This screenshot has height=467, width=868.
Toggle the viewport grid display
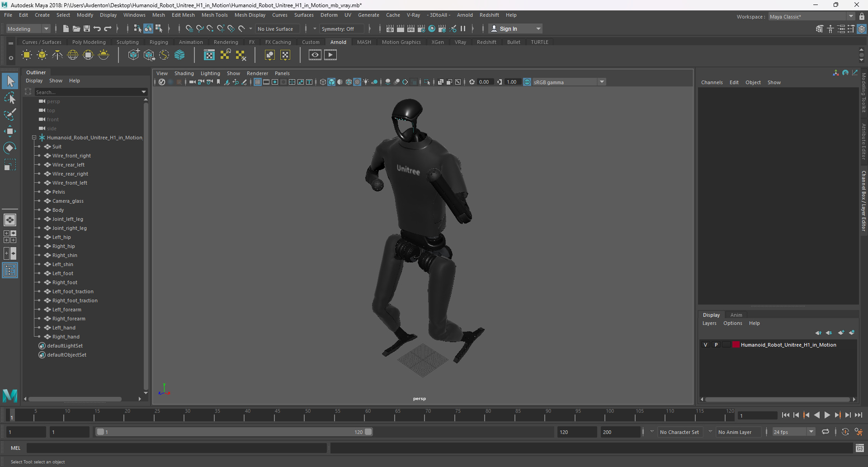point(258,82)
